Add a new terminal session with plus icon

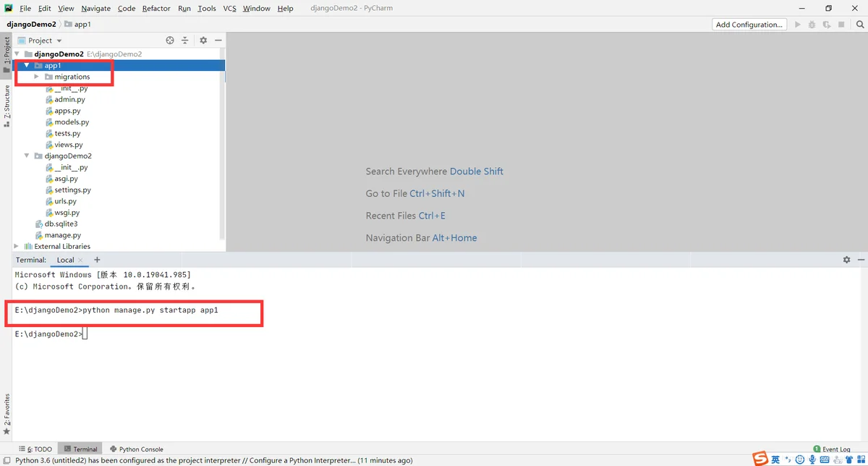pyautogui.click(x=97, y=260)
